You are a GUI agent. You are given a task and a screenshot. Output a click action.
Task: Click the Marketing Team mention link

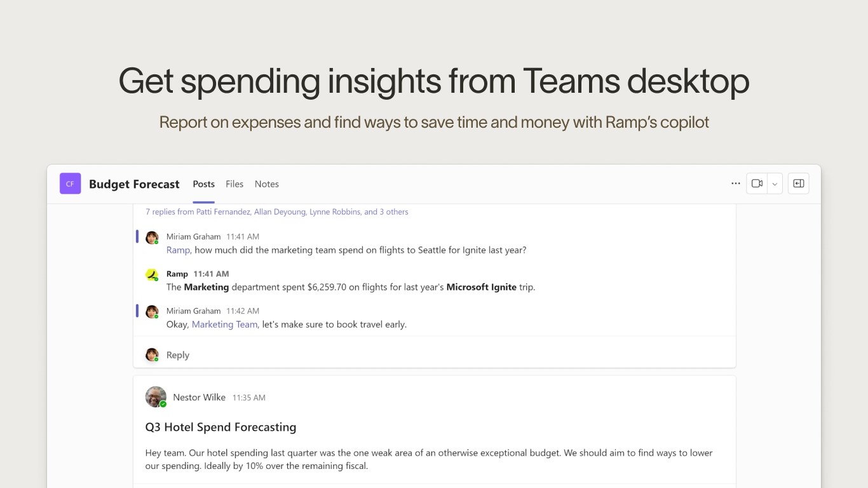(224, 325)
